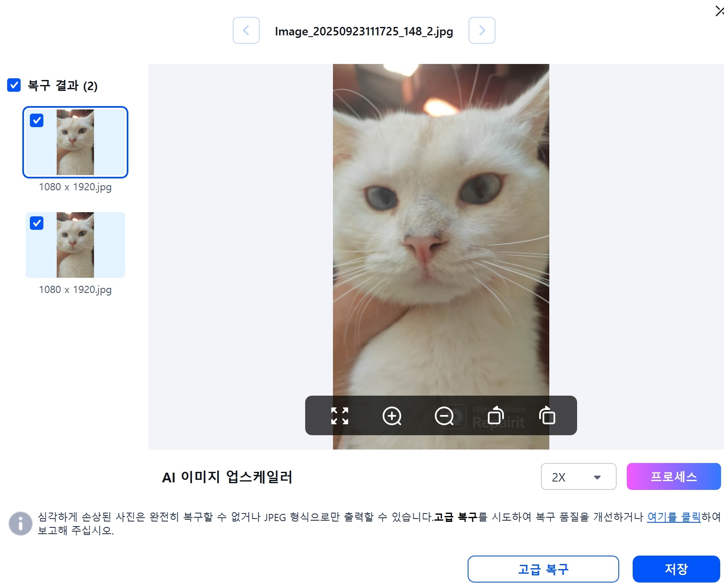Image resolution: width=724 pixels, height=588 pixels.
Task: Open the 여기를 클릭 link
Action: (673, 516)
